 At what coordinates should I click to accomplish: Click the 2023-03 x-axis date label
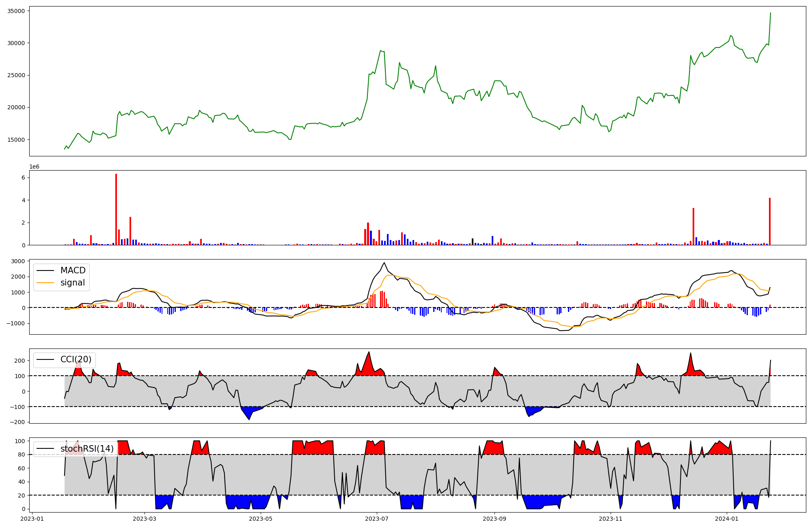coord(145,518)
